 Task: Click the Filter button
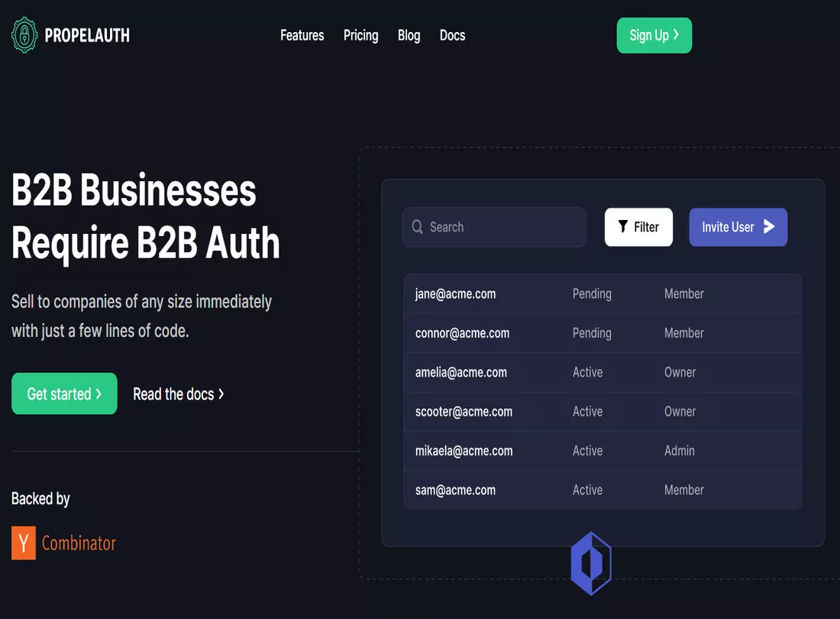638,227
